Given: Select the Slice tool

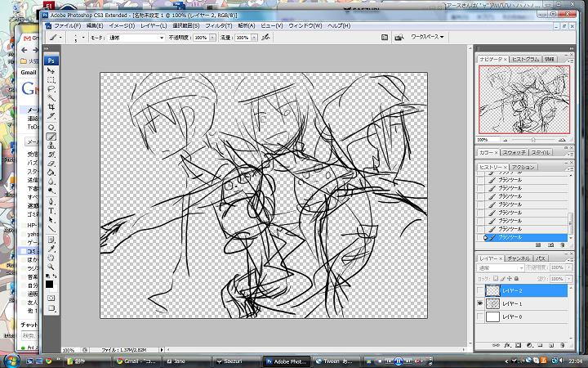Looking at the screenshot, I should pos(51,116).
